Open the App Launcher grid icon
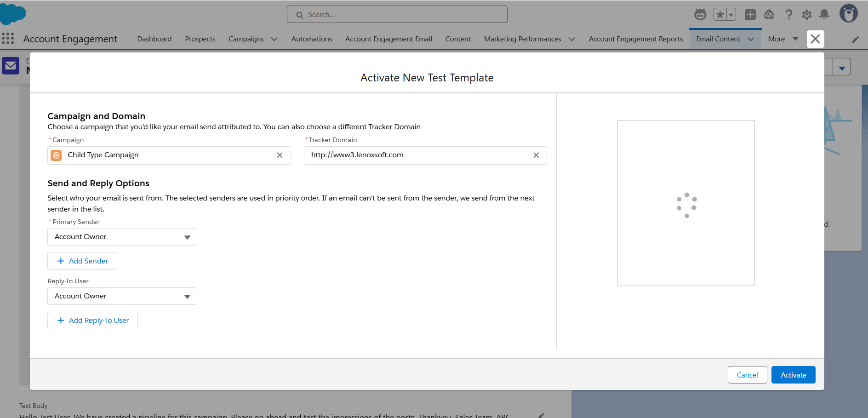Viewport: 868px width, 418px height. (x=8, y=39)
